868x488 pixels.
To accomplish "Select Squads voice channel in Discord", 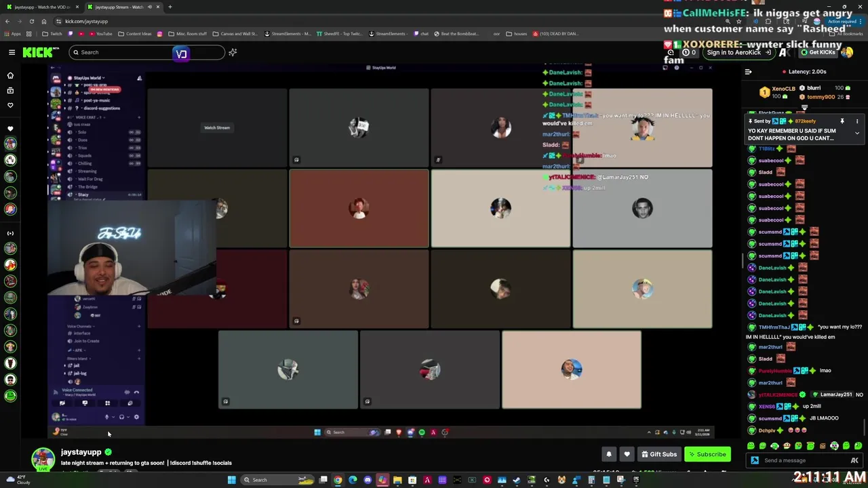I will coord(85,155).
